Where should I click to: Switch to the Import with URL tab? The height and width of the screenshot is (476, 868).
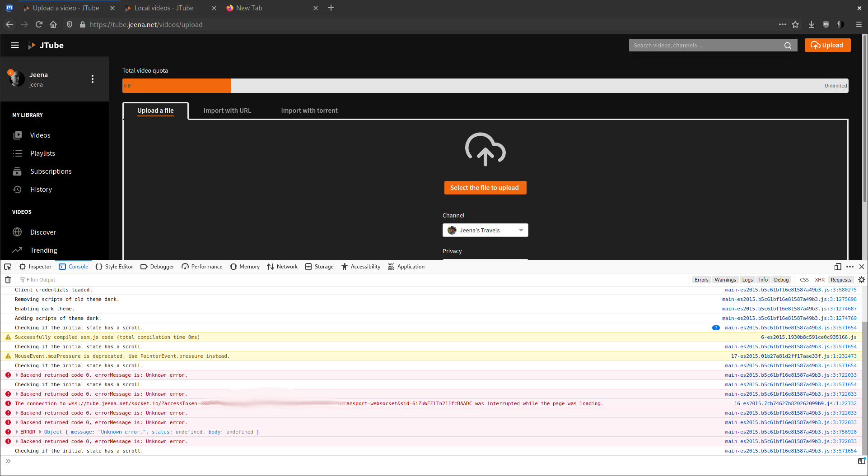click(227, 110)
